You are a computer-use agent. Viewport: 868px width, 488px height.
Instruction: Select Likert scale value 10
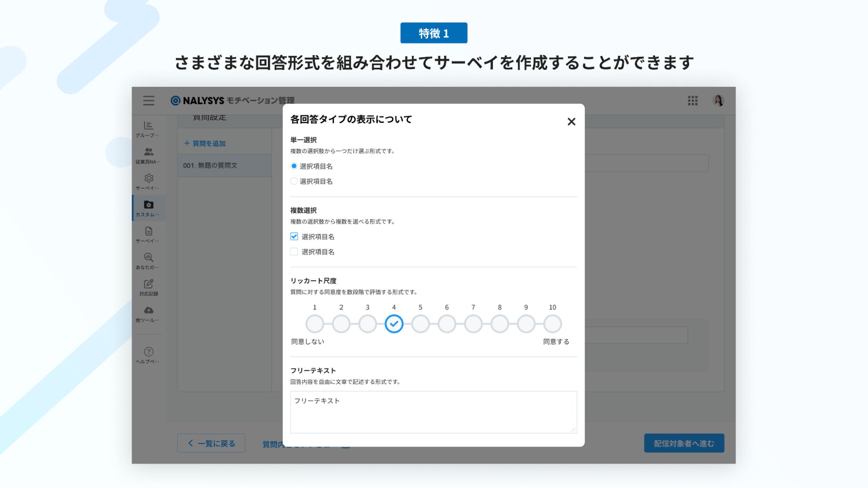pos(552,324)
